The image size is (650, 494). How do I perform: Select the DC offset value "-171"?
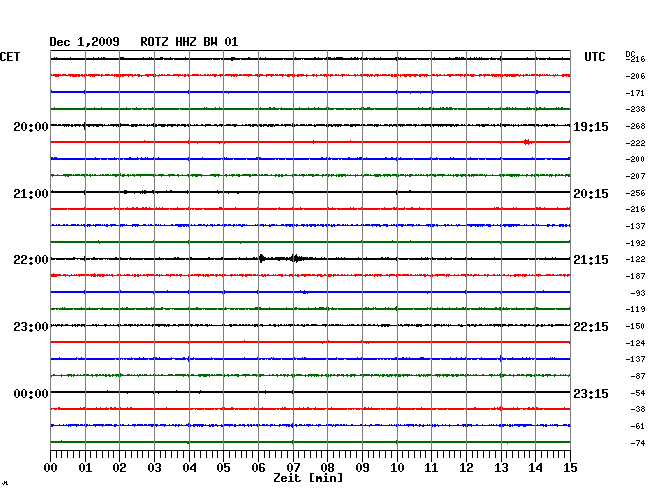point(635,93)
